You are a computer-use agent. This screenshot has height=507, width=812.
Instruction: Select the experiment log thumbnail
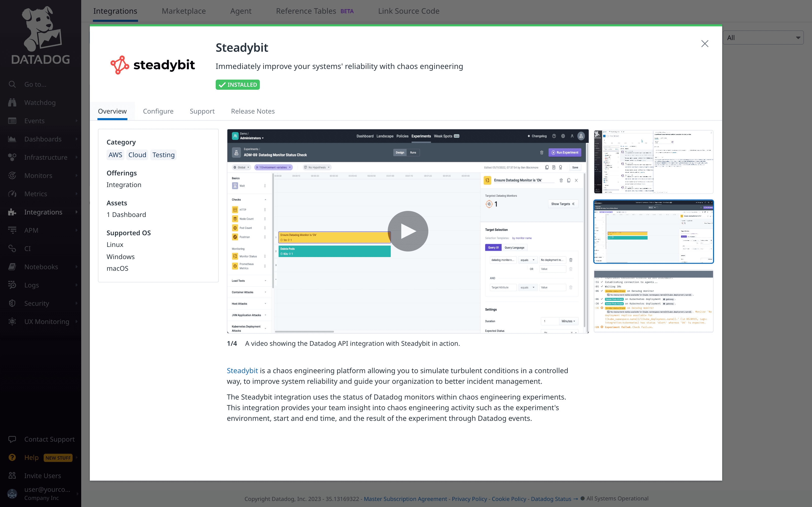pos(653,301)
